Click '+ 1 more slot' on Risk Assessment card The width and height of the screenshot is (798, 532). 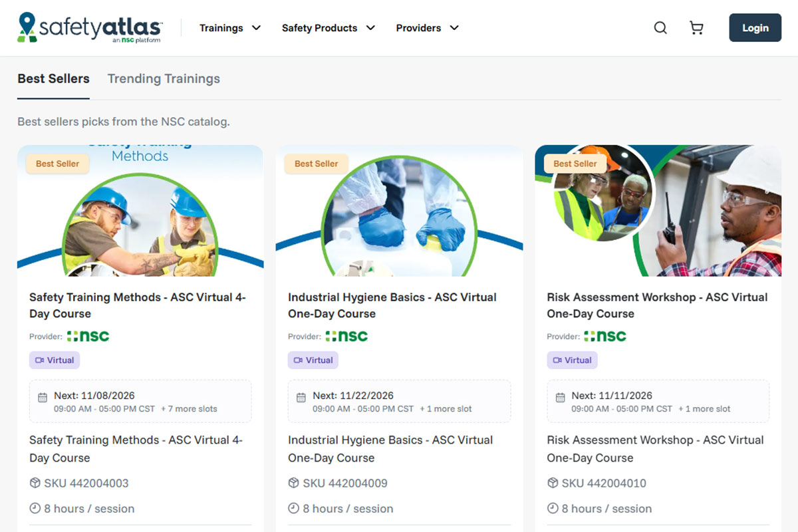(x=704, y=409)
